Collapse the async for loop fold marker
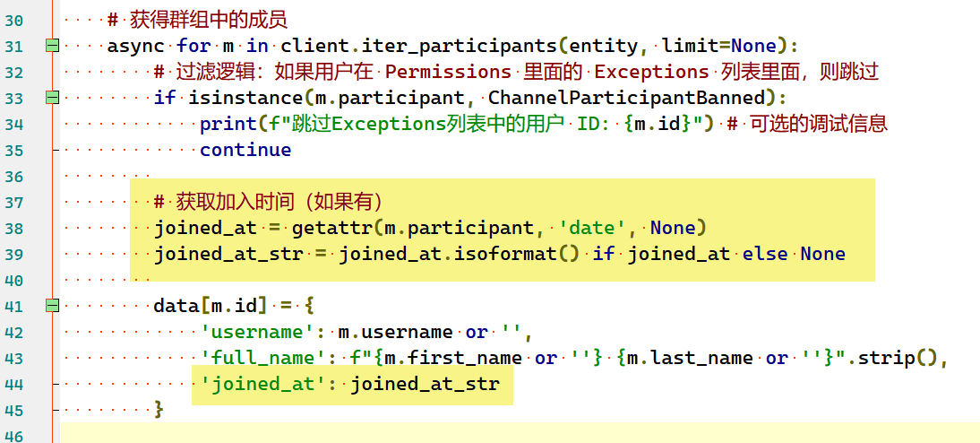The height and width of the screenshot is (443, 980). coord(52,46)
